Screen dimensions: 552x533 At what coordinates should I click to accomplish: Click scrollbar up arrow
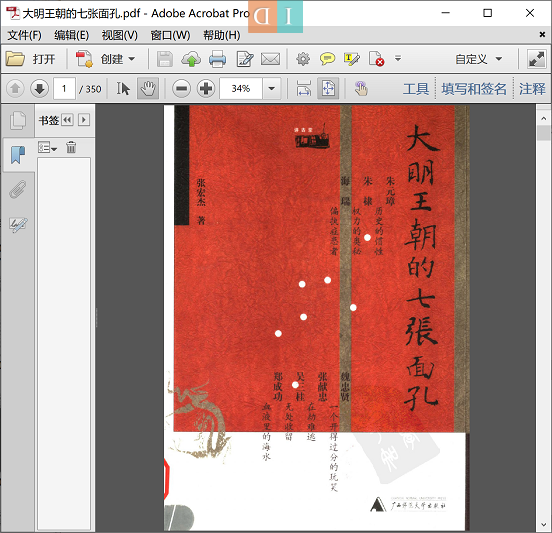click(544, 119)
